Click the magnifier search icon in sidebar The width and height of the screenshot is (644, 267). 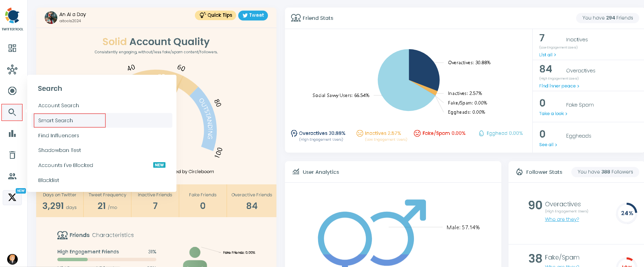(x=12, y=112)
